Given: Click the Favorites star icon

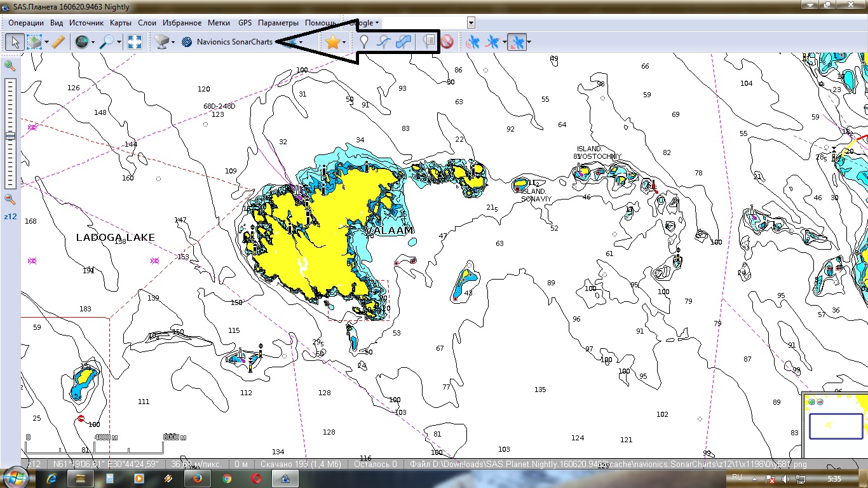Looking at the screenshot, I should [332, 42].
